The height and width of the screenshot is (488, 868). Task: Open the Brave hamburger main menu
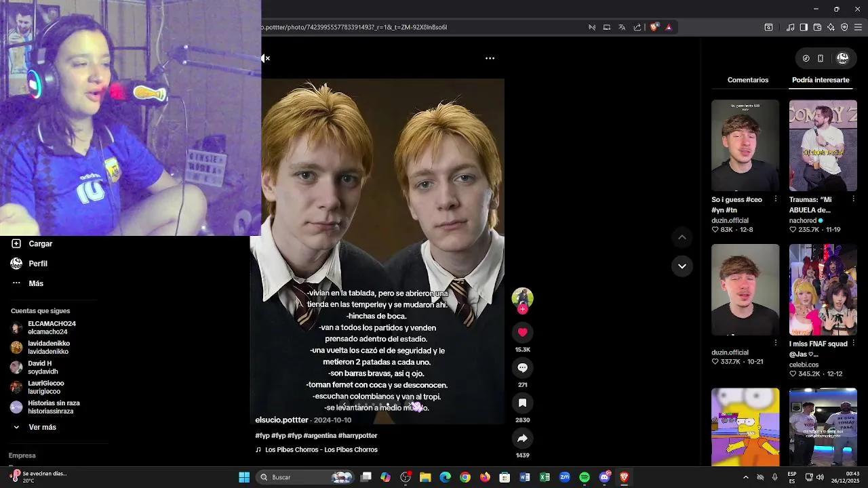tap(858, 27)
